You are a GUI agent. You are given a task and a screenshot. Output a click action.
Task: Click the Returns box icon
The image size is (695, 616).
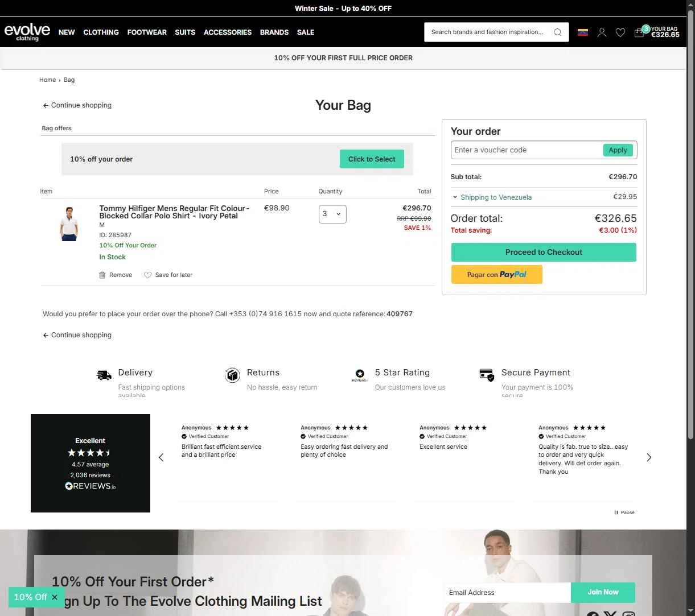click(x=232, y=375)
